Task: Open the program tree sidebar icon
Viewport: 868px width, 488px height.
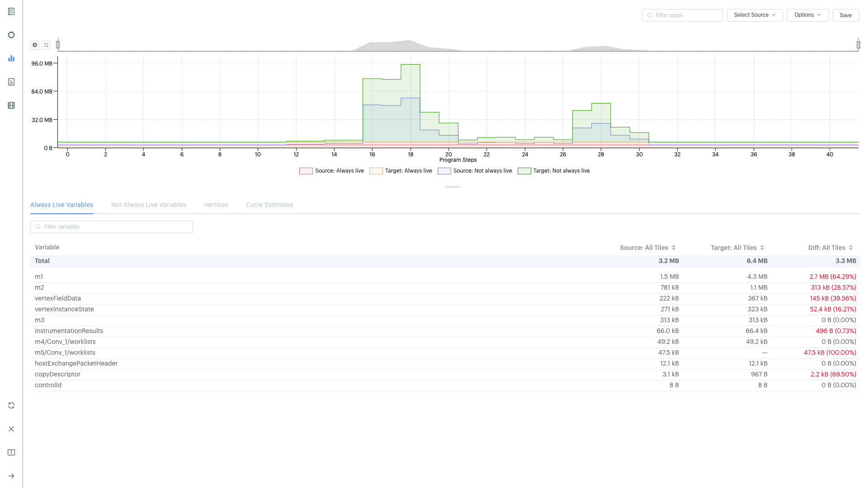Action: [x=11, y=82]
